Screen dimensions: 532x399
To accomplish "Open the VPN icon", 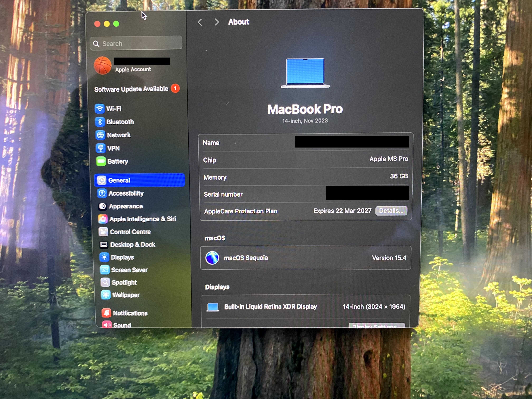I will tap(101, 148).
